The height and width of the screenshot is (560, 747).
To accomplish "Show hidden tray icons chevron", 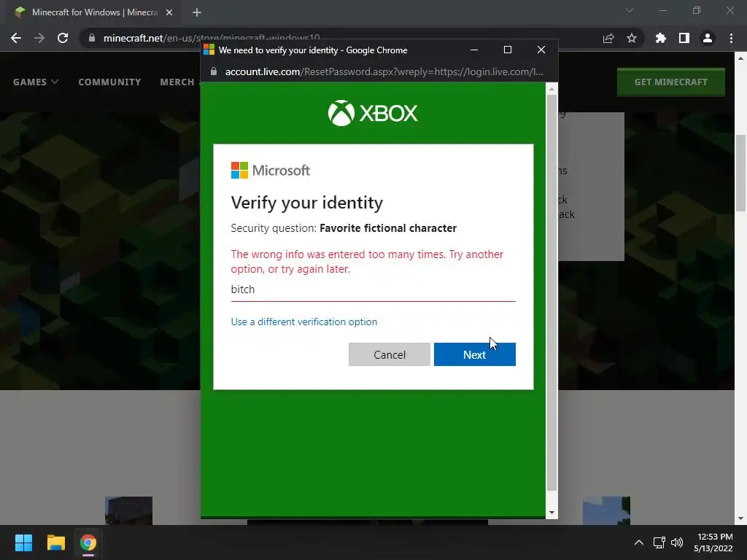I will click(x=639, y=542).
